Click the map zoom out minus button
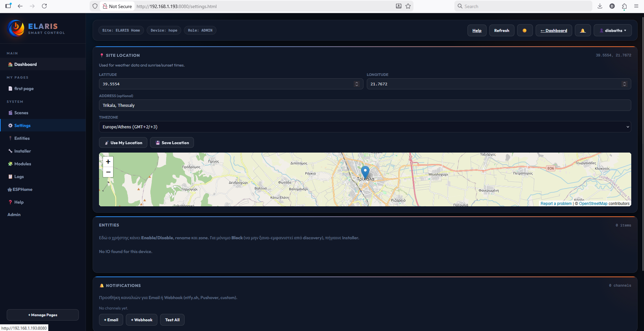644x331 pixels. [108, 172]
